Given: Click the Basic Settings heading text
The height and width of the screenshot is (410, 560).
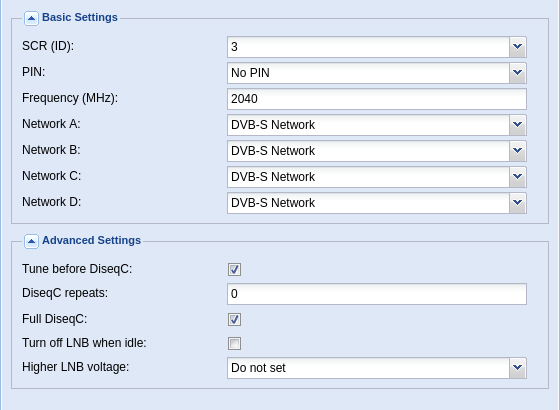Looking at the screenshot, I should (x=80, y=18).
